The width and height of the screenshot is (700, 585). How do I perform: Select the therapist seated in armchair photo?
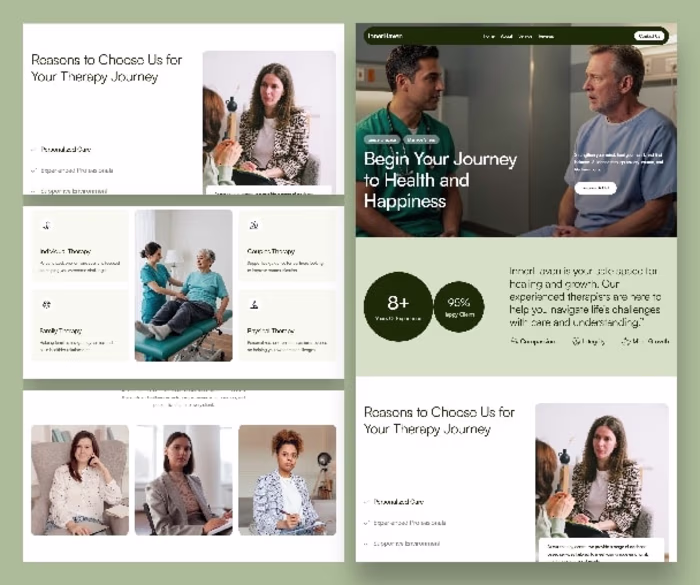80,480
